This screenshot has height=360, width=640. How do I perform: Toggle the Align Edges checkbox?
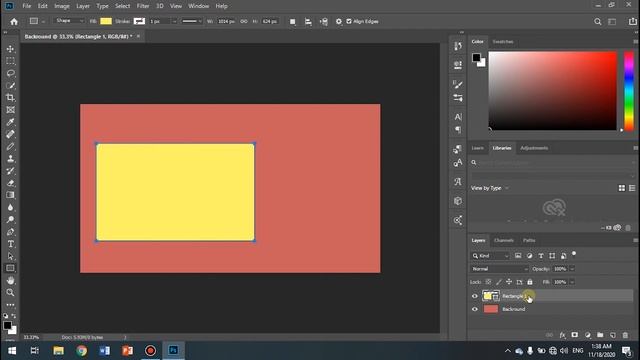[349, 21]
